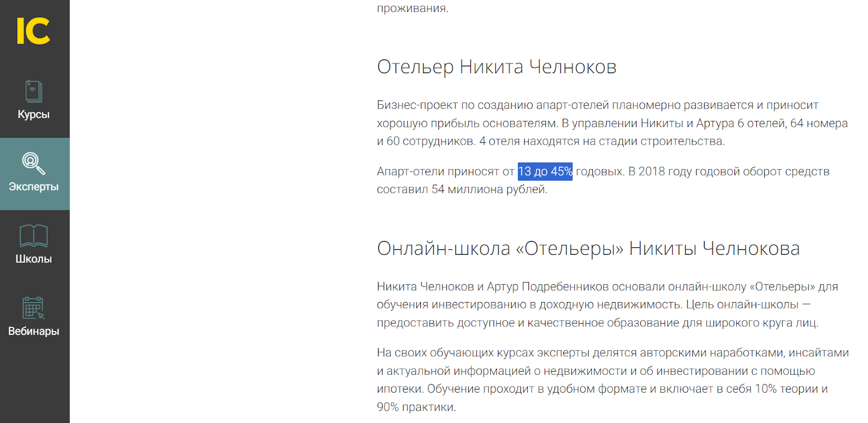Click the word 'проживания' at page top
The image size is (868, 423).
tap(412, 8)
